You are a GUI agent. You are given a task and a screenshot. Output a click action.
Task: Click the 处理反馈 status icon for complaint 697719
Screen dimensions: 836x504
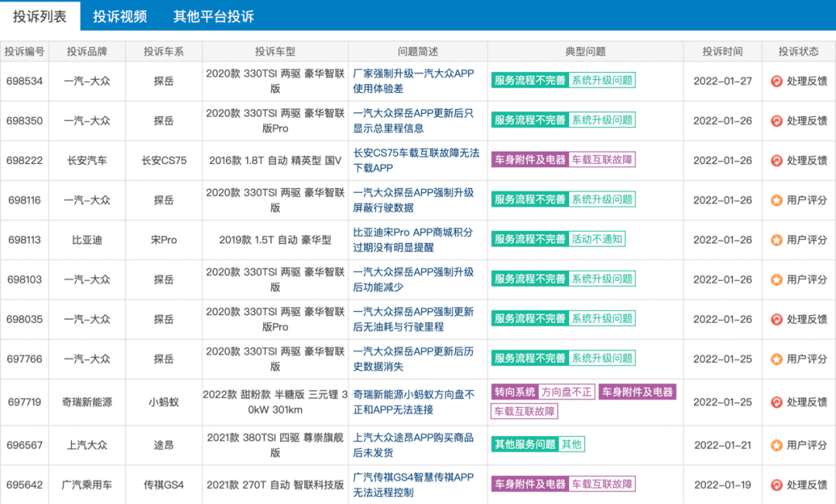(x=776, y=402)
